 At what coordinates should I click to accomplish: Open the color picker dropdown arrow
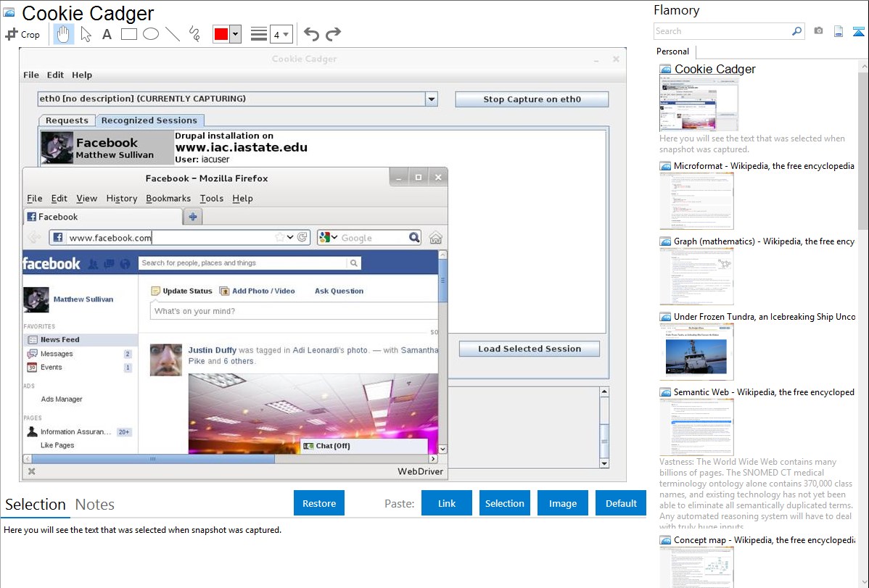tap(235, 34)
